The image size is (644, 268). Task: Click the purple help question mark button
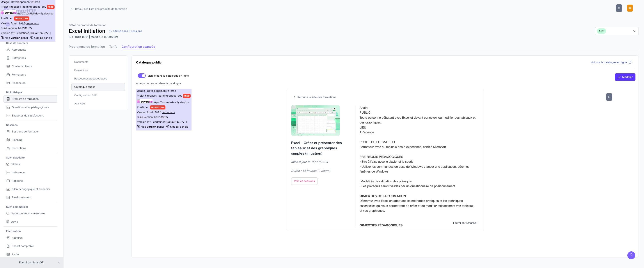[631, 255]
